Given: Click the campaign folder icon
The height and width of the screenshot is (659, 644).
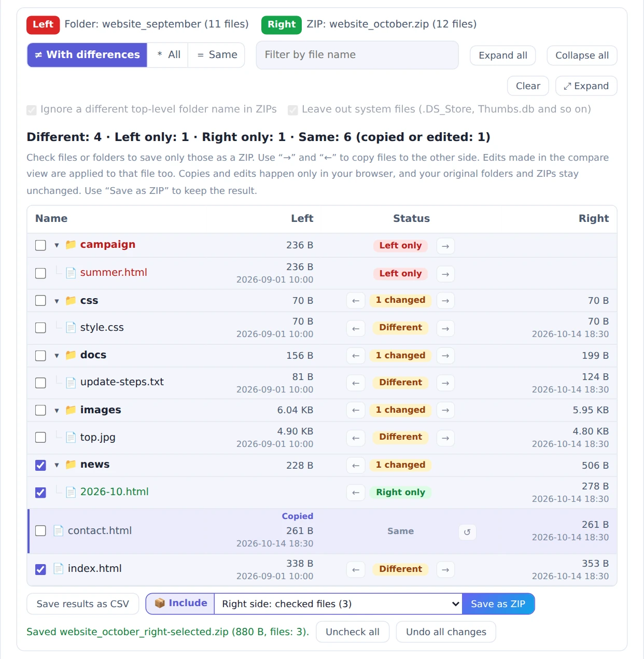Looking at the screenshot, I should (x=71, y=244).
